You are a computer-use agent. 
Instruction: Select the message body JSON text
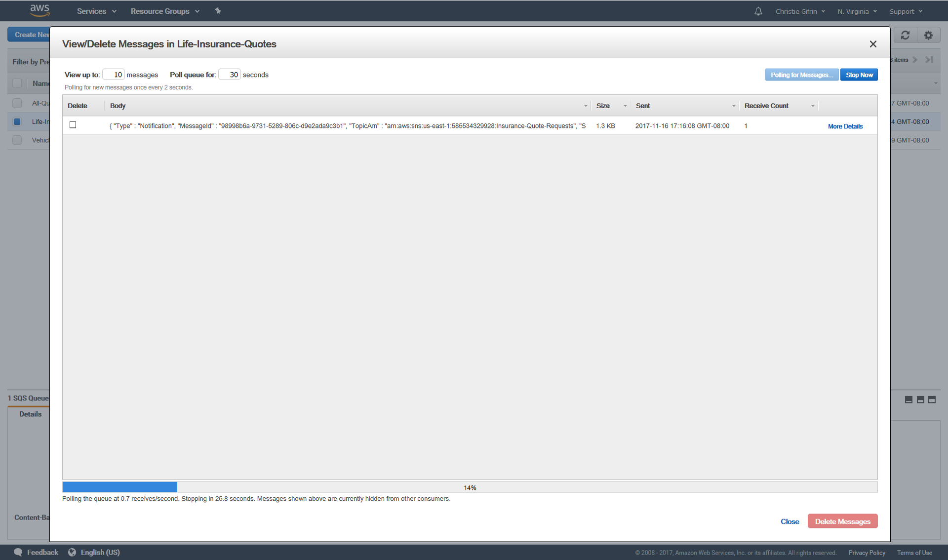click(x=348, y=126)
